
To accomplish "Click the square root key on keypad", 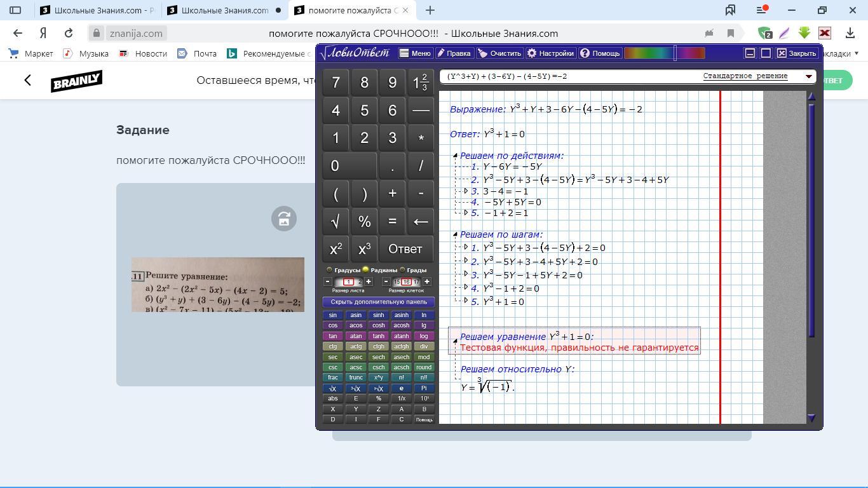I will 336,221.
